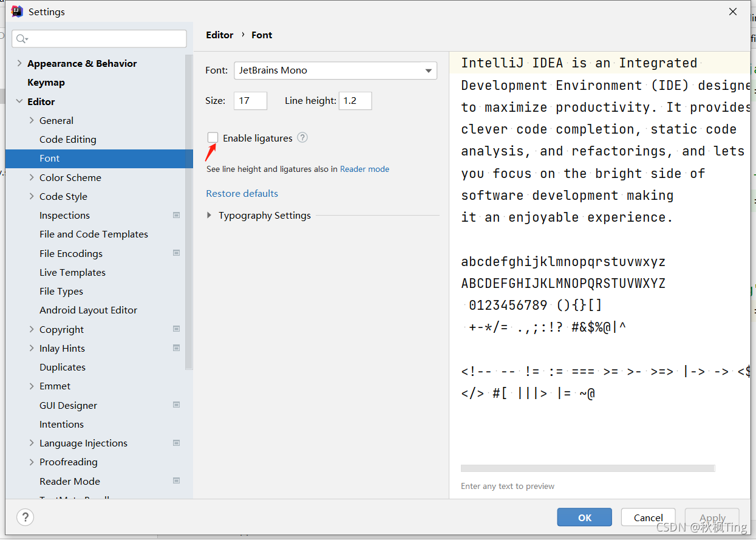Expand the General tree node
This screenshot has width=756, height=540.
point(32,120)
